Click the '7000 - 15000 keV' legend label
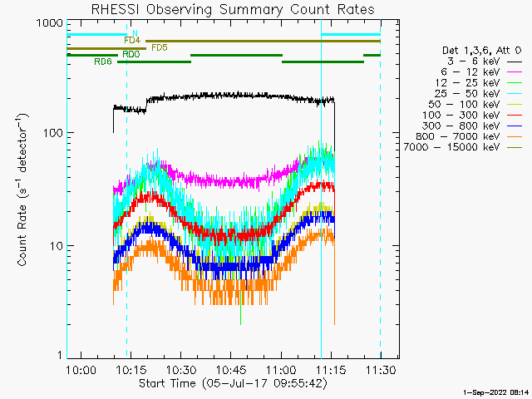The height and width of the screenshot is (399, 532). pos(451,147)
